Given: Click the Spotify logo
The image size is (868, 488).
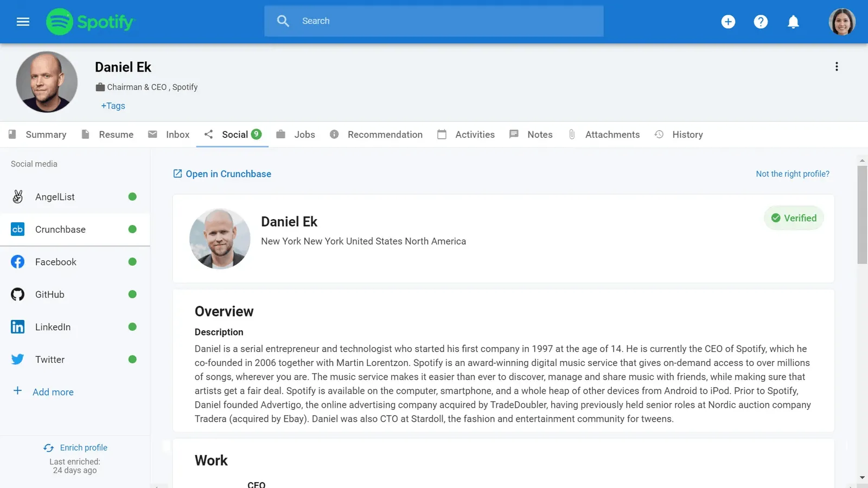Looking at the screenshot, I should click(91, 22).
